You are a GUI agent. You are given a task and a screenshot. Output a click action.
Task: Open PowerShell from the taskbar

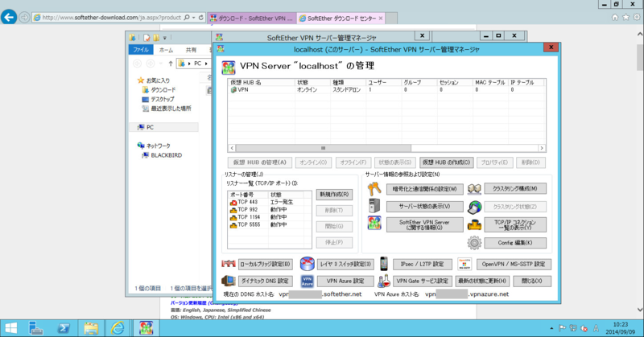[x=64, y=328]
